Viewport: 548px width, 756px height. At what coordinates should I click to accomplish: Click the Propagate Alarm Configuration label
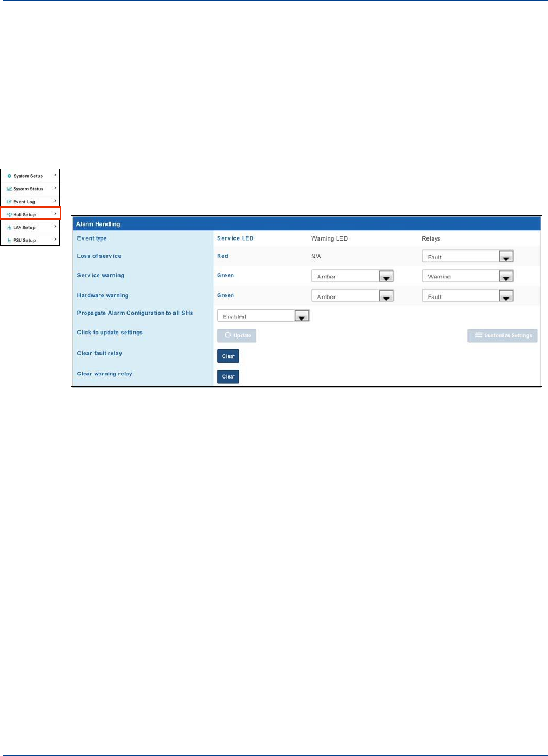click(135, 313)
